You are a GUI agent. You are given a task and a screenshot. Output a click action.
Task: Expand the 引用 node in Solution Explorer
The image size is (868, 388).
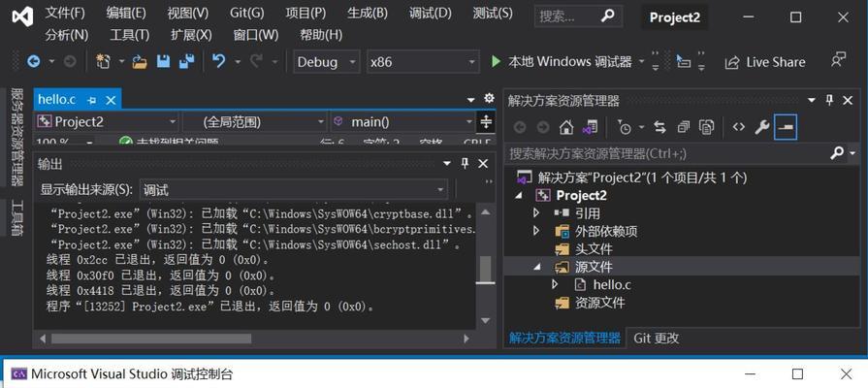click(536, 213)
